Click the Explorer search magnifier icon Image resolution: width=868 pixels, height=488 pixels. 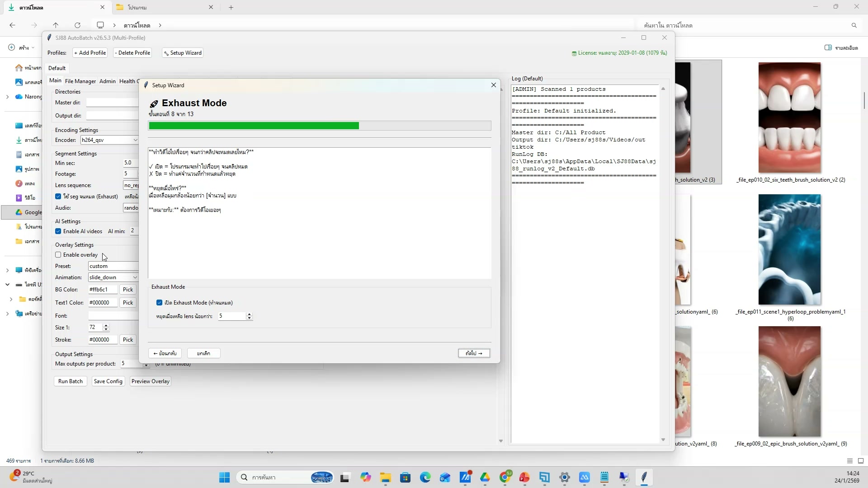point(854,25)
